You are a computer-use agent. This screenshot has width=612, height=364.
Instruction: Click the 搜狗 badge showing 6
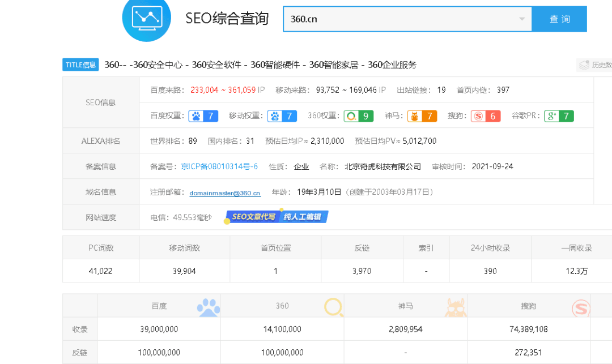(x=486, y=116)
